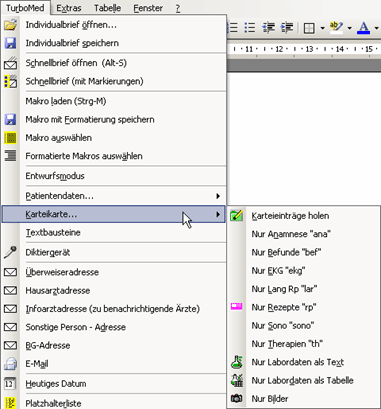Viewport: 381px width, 409px height.
Task: Open the Fenster menu
Action: tap(148, 8)
